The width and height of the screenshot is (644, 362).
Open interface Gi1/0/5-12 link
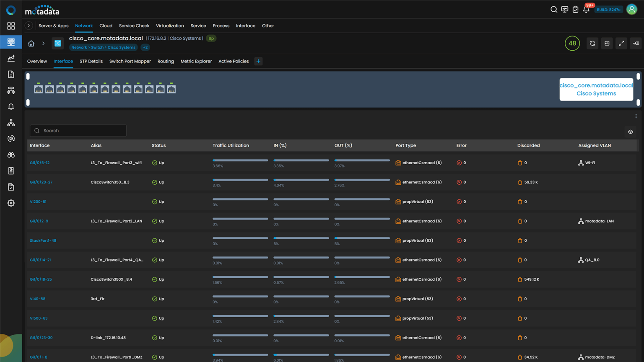39,163
